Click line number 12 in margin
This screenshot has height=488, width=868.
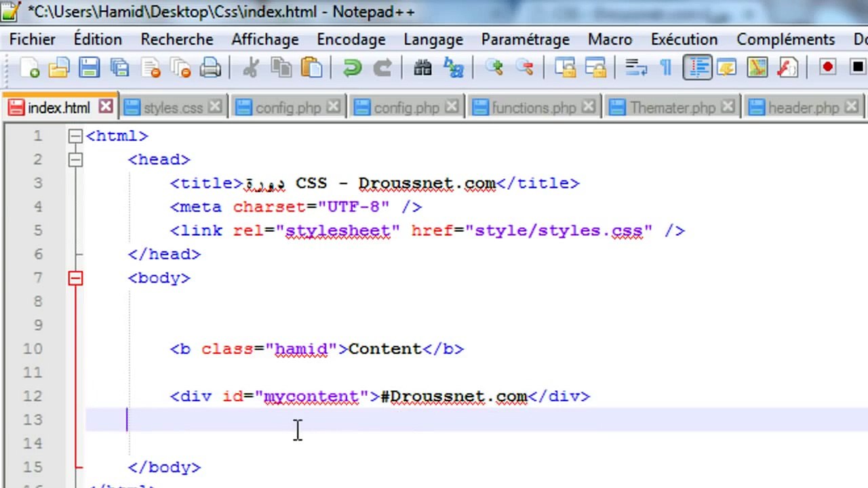33,396
